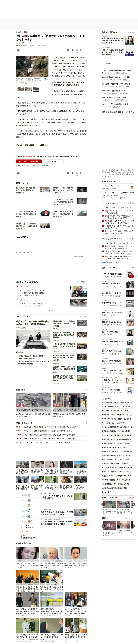Open top story 政府・与党、公立高校の実質無償化

[33, 323]
